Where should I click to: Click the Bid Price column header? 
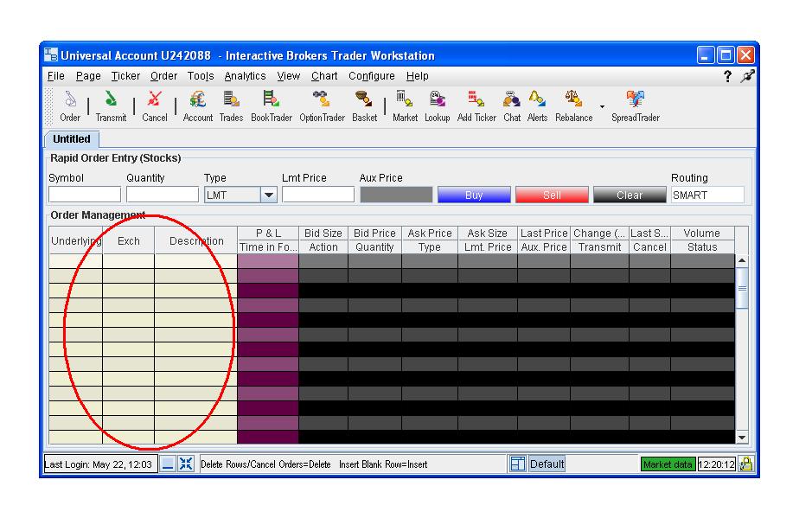(374, 234)
